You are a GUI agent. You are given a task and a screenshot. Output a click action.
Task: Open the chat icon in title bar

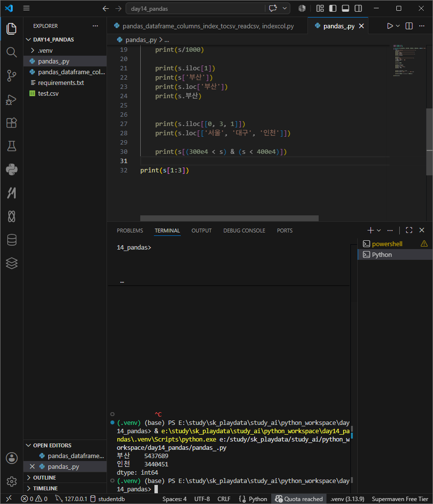tap(273, 8)
